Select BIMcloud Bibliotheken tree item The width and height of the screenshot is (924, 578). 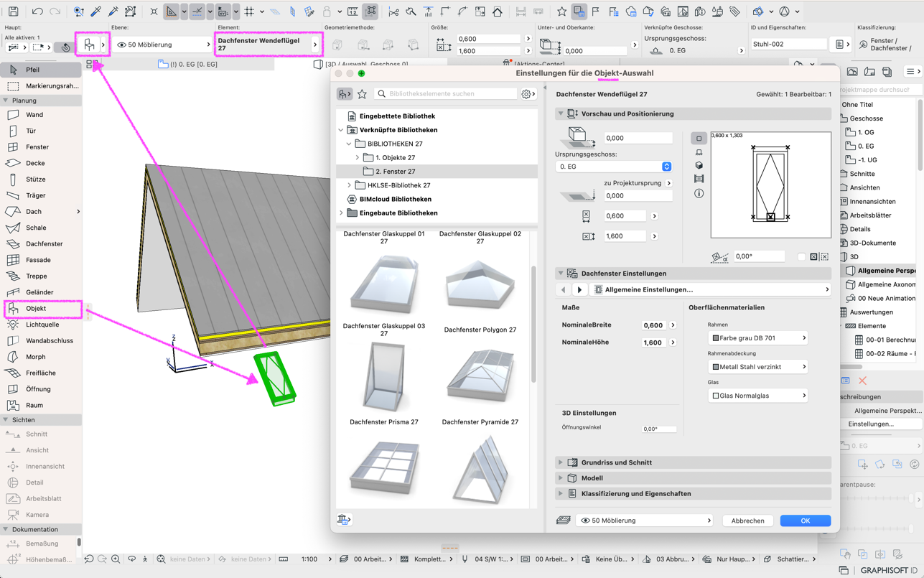coord(396,200)
